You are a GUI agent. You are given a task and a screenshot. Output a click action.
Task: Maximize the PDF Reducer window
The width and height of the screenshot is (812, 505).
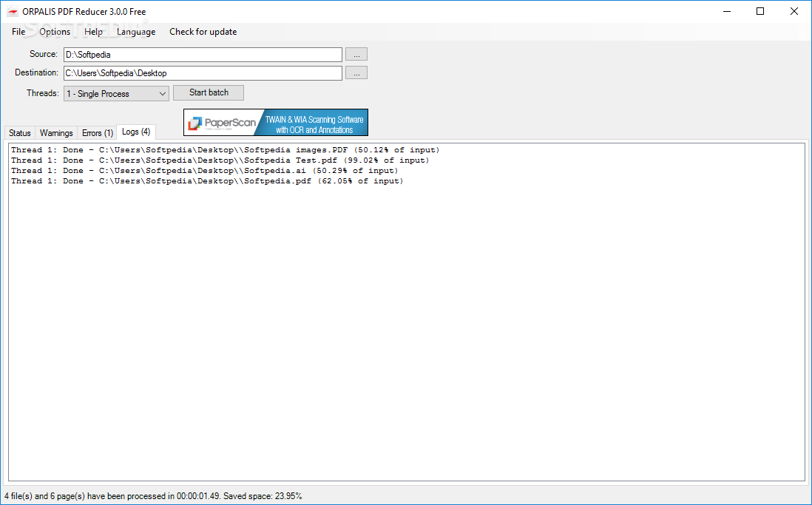click(x=760, y=11)
